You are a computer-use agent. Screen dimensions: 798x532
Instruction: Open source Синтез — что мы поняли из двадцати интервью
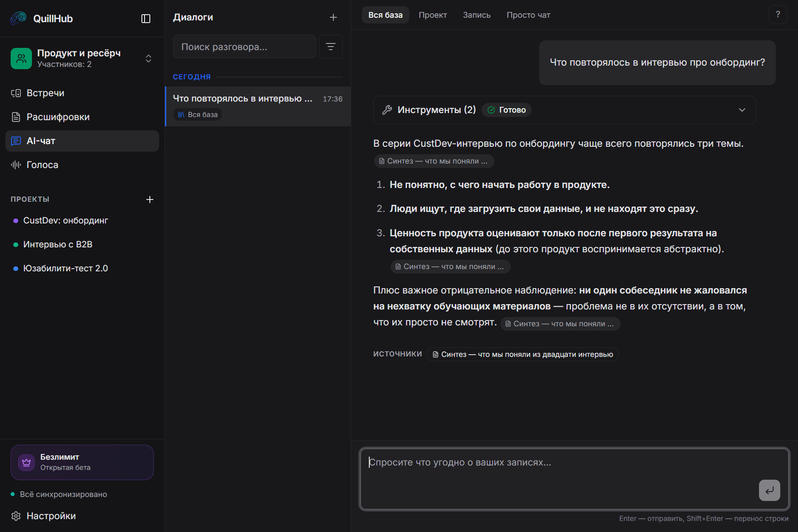click(x=523, y=355)
